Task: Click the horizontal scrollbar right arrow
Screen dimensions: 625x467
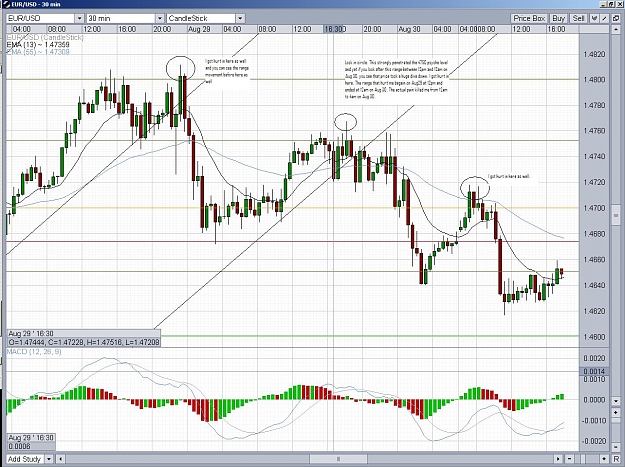Action: pos(558,459)
